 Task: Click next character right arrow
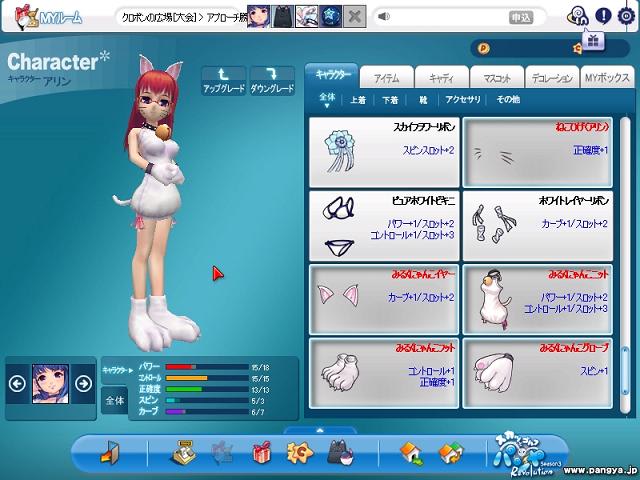pos(83,383)
